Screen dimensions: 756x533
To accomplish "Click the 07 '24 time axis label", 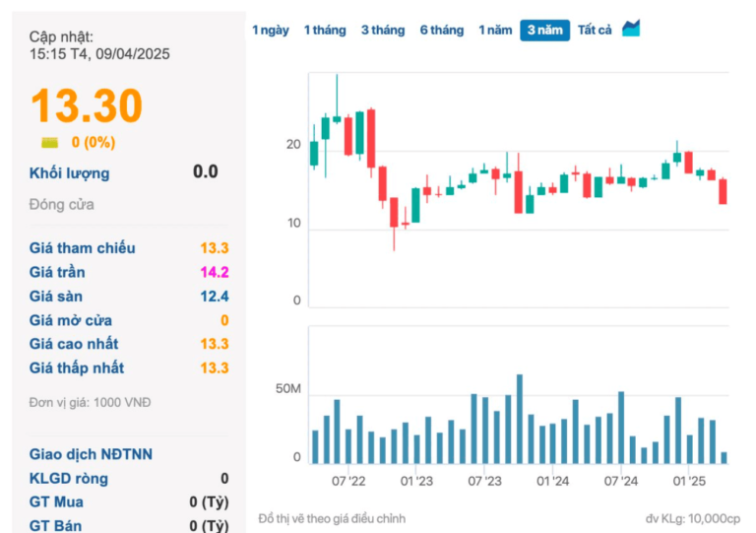I will pyautogui.click(x=621, y=481).
